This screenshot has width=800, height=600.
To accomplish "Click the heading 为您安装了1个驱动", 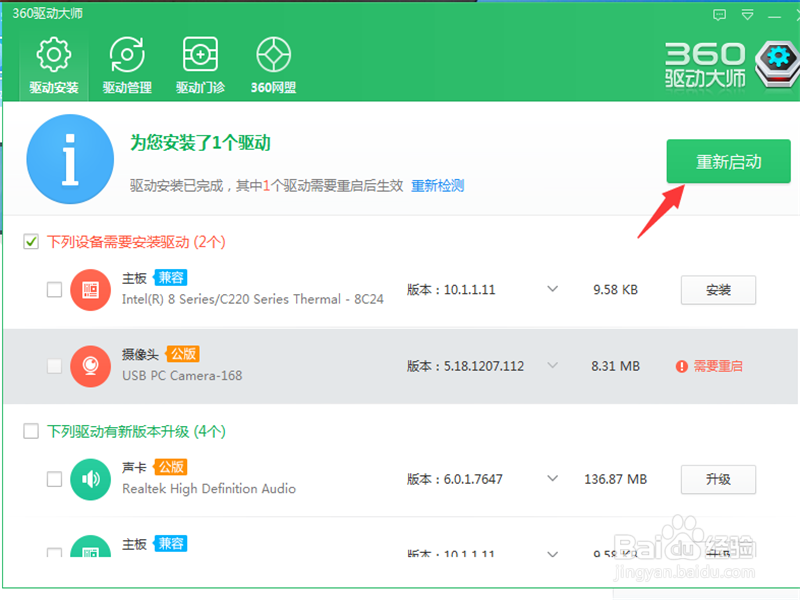I will click(x=201, y=143).
